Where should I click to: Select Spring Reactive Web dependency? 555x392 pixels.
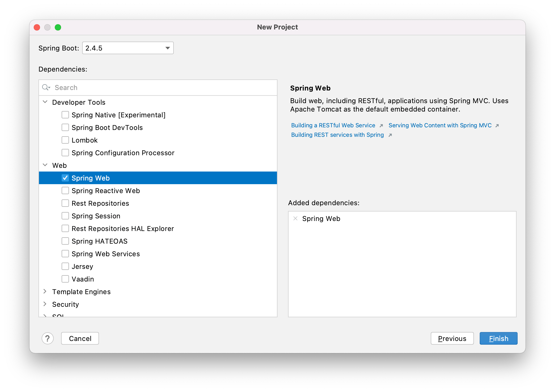(x=65, y=190)
